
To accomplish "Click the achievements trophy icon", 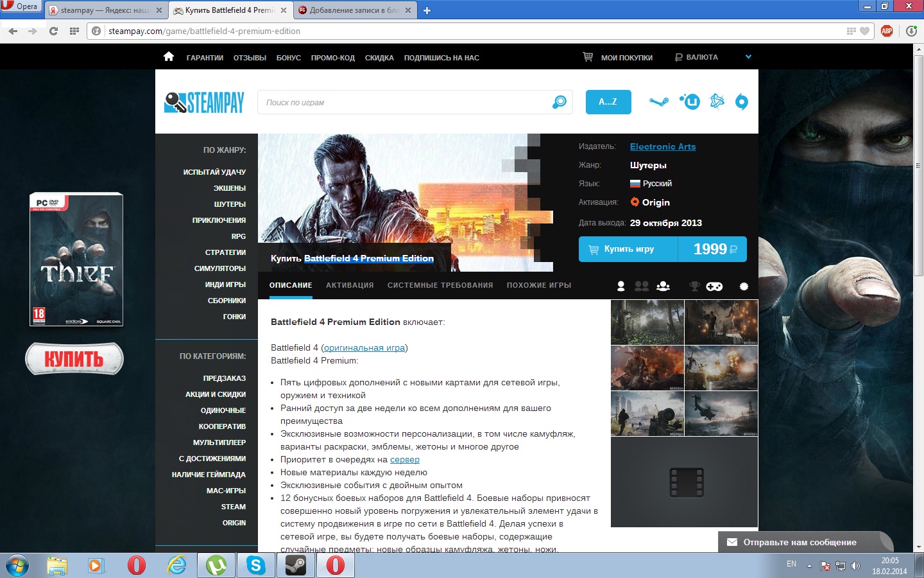I will click(x=694, y=286).
